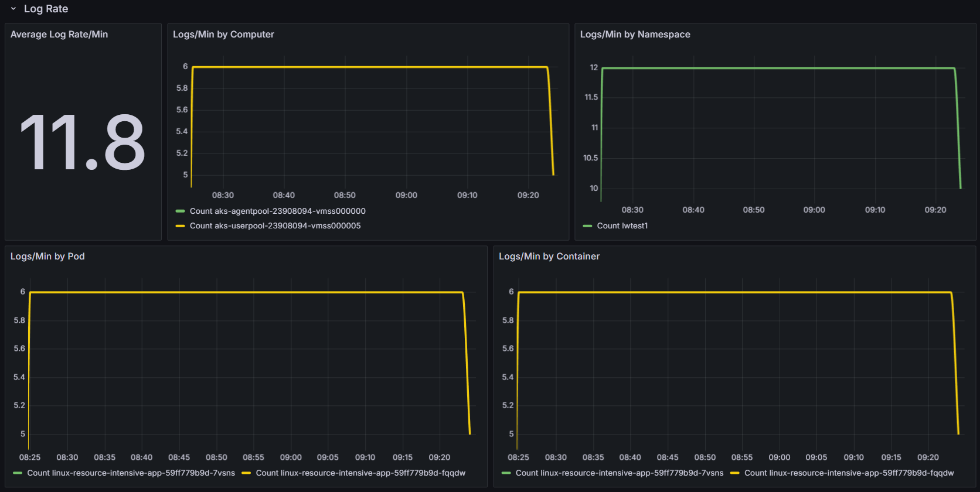Click the 11.8 average log rate value
980x492 pixels.
click(x=83, y=142)
